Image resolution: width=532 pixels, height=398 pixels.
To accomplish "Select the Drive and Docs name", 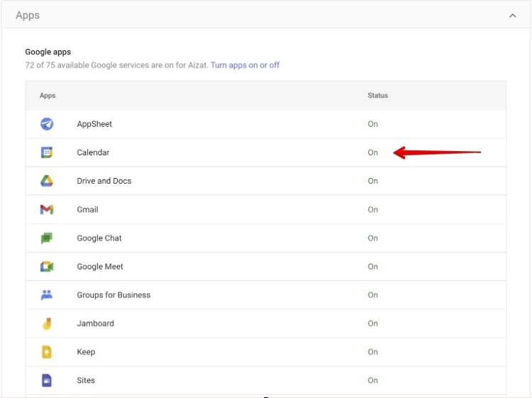I will click(x=104, y=181).
